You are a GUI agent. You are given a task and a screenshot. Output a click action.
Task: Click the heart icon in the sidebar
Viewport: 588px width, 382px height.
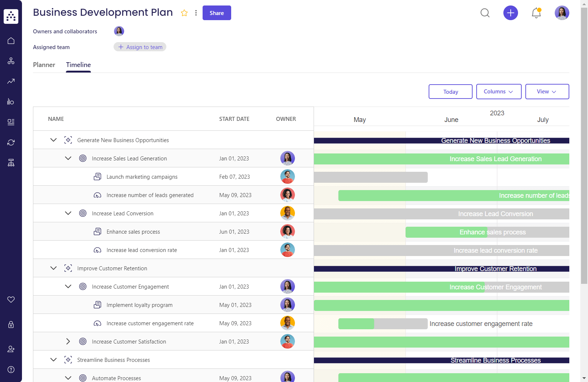tap(11, 299)
